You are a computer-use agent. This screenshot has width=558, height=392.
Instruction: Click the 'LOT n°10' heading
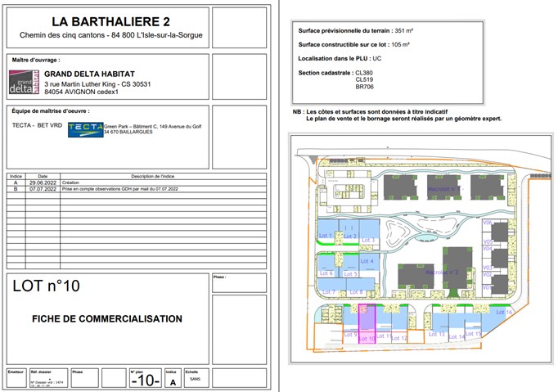pyautogui.click(x=47, y=286)
